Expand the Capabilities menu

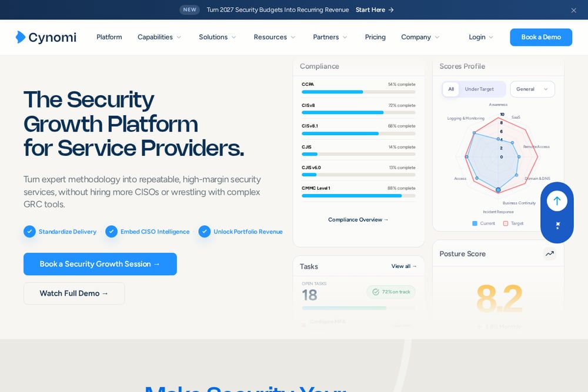pyautogui.click(x=159, y=37)
